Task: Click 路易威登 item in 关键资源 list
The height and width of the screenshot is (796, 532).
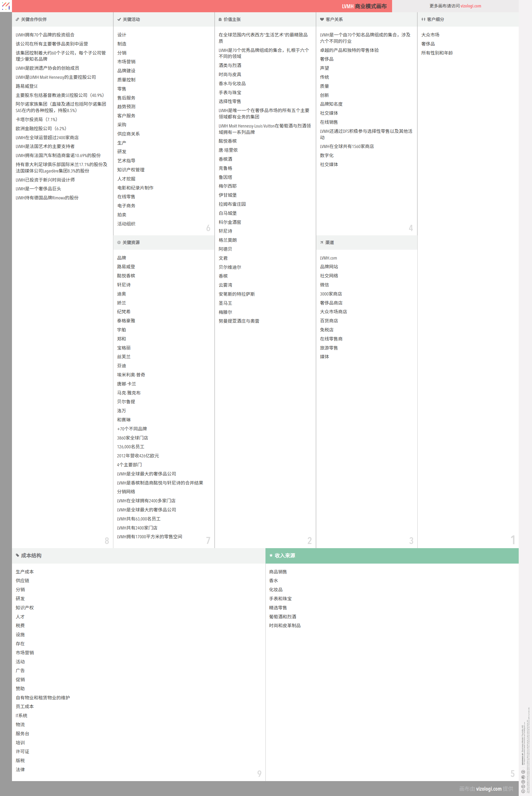Action: [x=126, y=267]
